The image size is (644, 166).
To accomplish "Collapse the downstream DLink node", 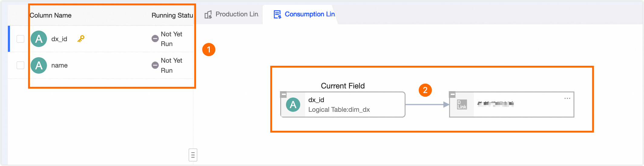I will coord(452,95).
